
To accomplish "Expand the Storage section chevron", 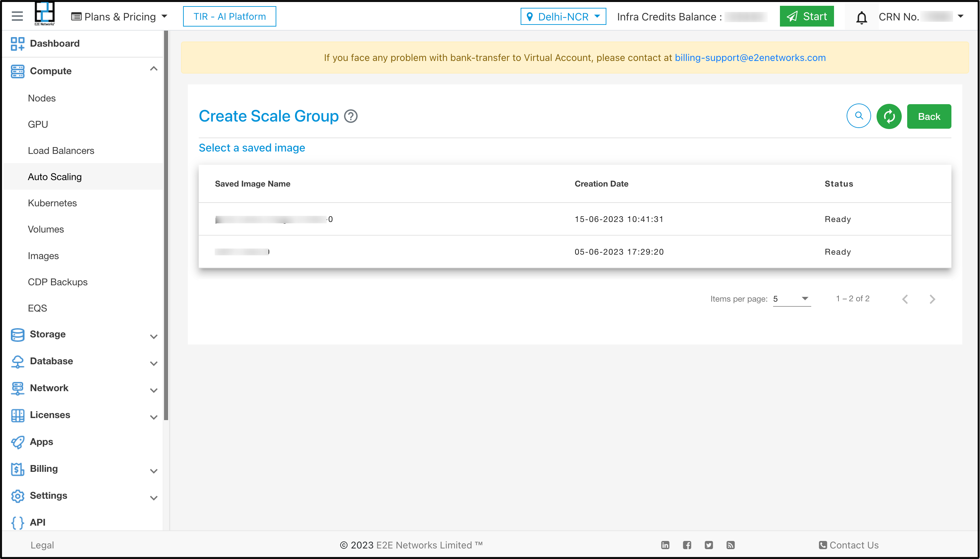I will 153,337.
